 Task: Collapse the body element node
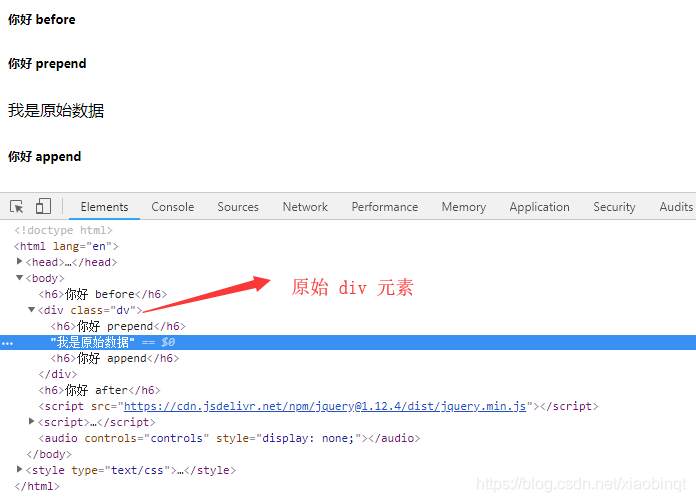[20, 277]
